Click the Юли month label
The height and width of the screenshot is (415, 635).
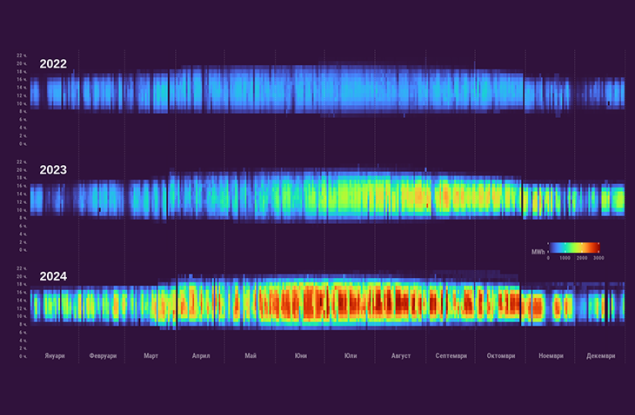(x=350, y=355)
